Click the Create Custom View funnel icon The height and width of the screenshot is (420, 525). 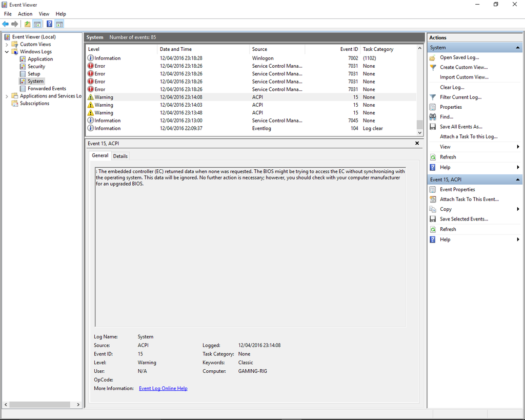click(x=433, y=67)
